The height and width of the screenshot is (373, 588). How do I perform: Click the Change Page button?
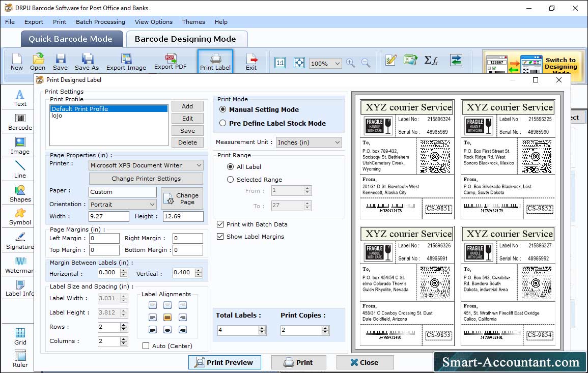[x=182, y=198]
